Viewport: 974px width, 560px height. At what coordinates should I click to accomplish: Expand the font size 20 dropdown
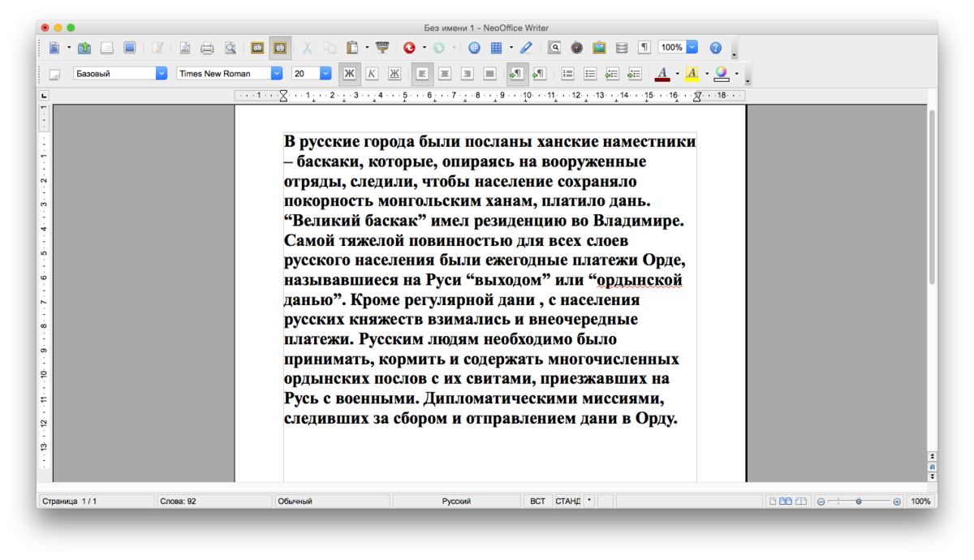pos(325,74)
